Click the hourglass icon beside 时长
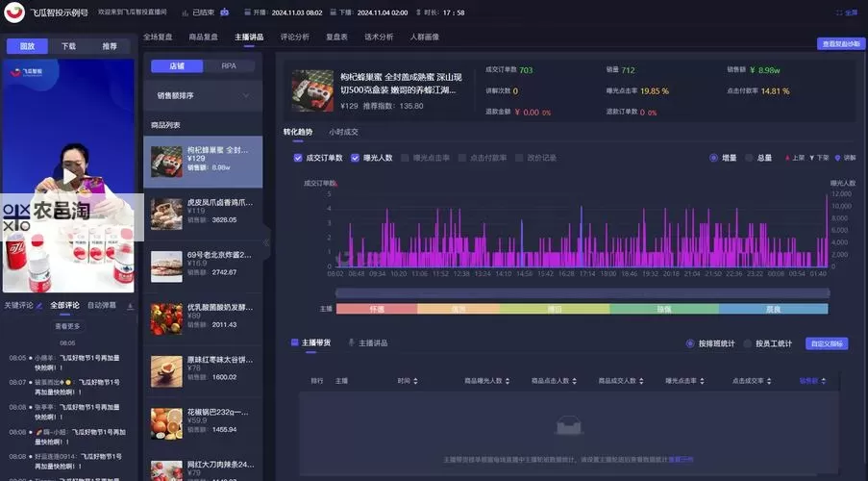 (x=418, y=13)
